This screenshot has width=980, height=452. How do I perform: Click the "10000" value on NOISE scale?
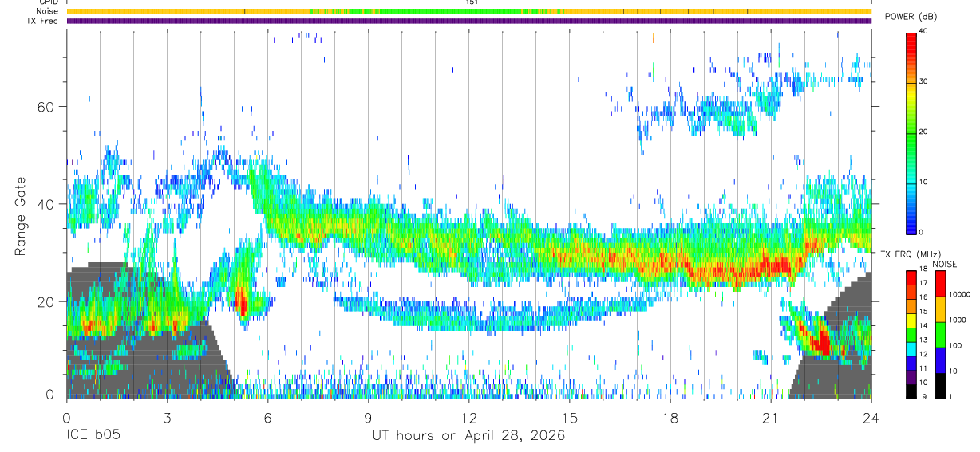coord(960,294)
